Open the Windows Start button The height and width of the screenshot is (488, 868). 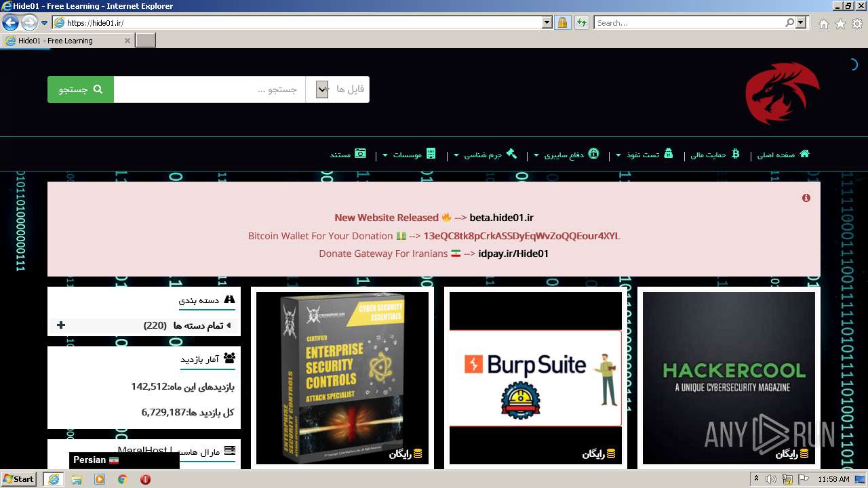[x=18, y=479]
